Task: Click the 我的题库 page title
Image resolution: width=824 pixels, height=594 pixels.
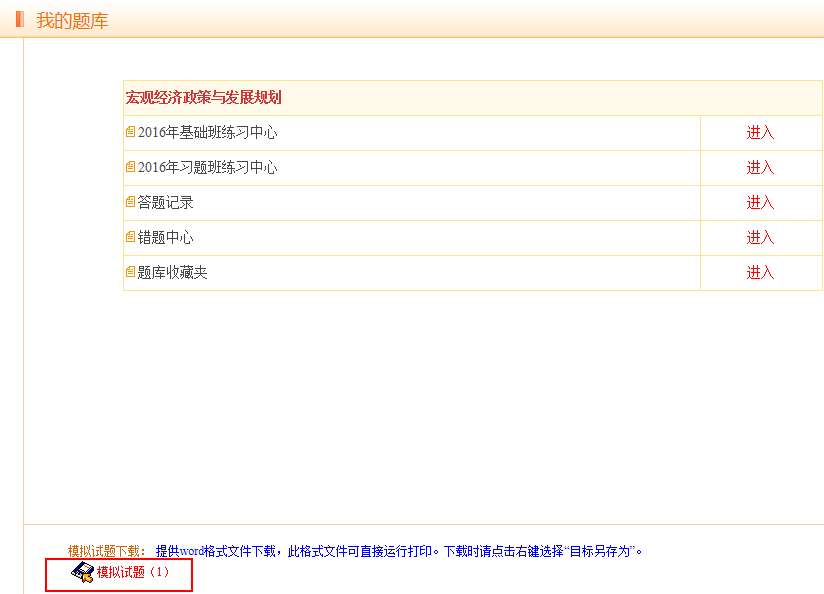Action: 72,20
